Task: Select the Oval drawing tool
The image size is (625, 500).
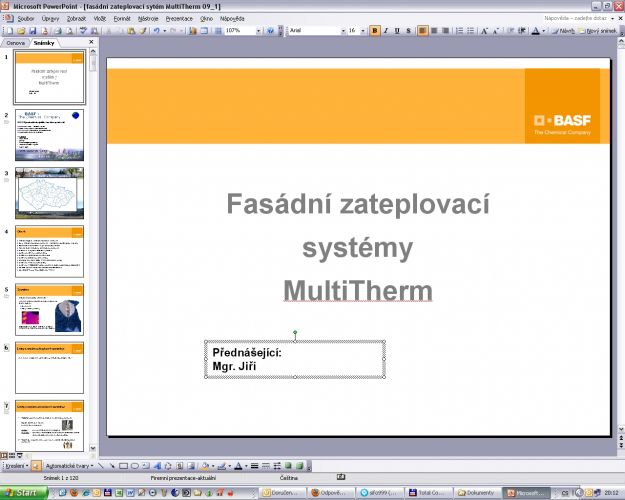Action: (135, 466)
